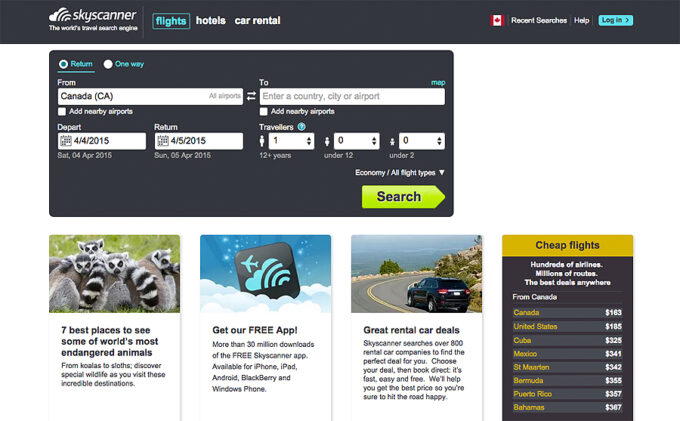
Task: Click the To destination input field
Action: pos(352,96)
